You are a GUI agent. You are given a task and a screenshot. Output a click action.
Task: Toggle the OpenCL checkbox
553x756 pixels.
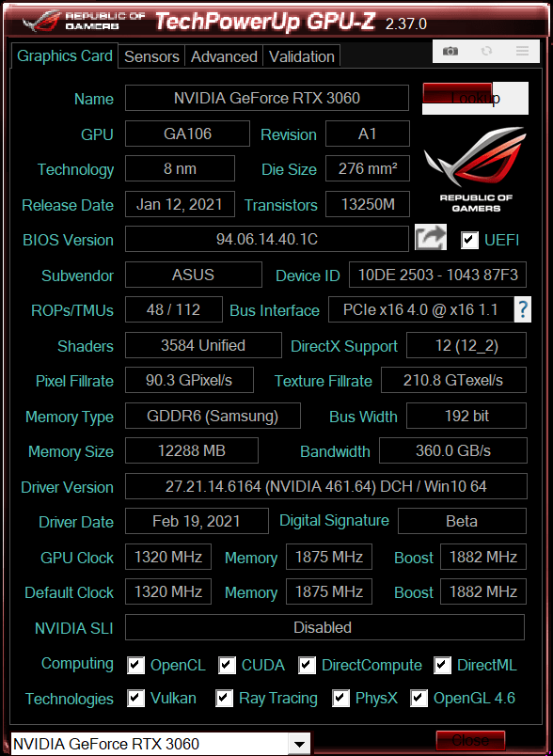[x=136, y=666]
